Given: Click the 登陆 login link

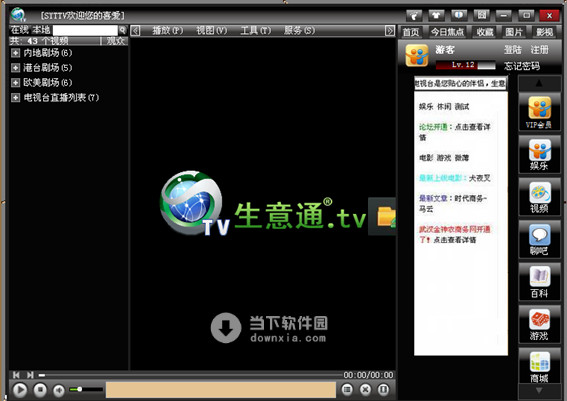Looking at the screenshot, I should tap(513, 50).
